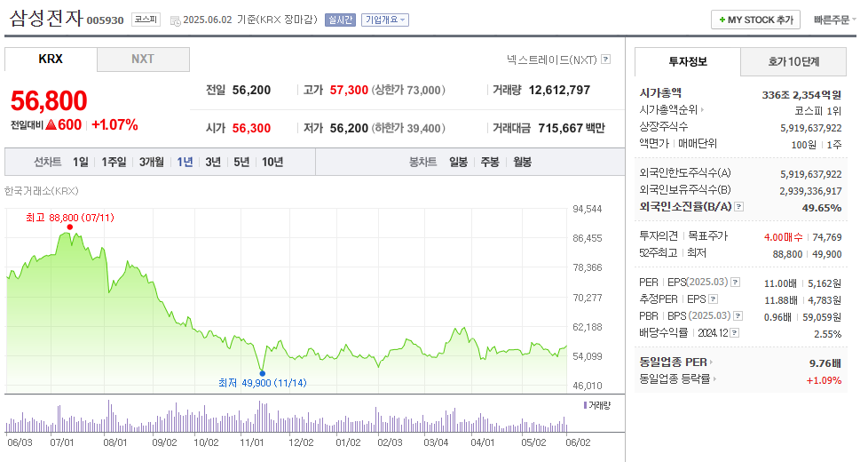
Task: Switch to 월봉 candle chart
Action: pyautogui.click(x=522, y=162)
